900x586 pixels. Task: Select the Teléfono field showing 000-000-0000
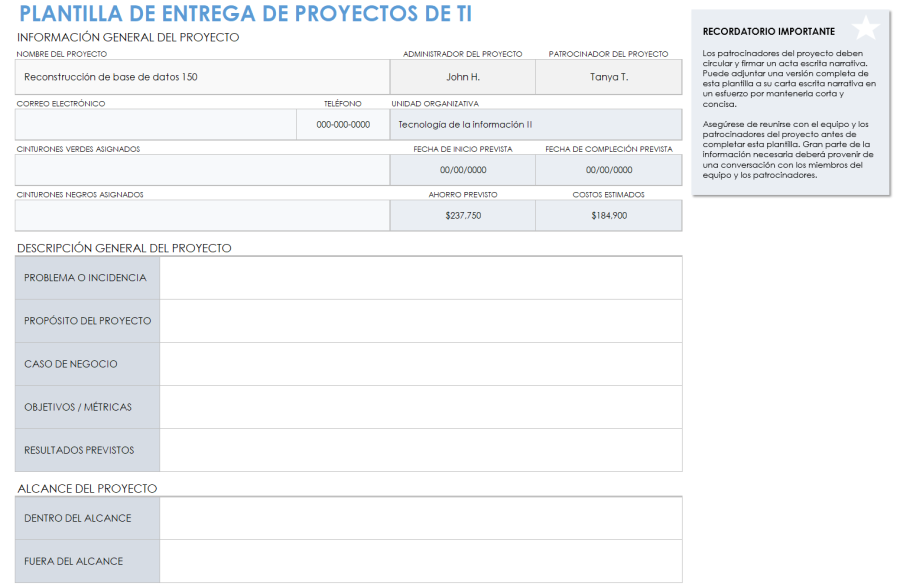click(342, 123)
